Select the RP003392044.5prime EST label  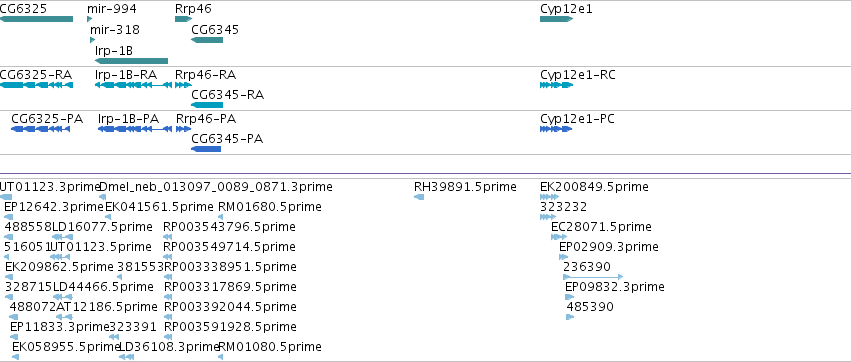click(x=230, y=307)
